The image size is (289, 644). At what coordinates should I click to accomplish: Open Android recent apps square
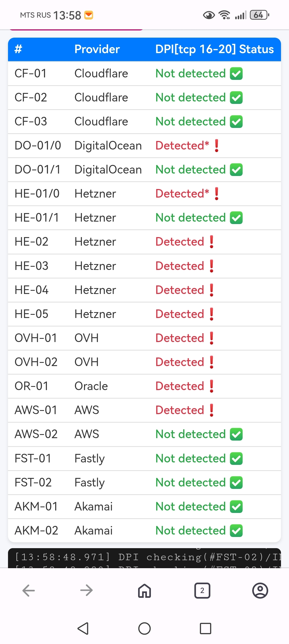click(x=206, y=629)
